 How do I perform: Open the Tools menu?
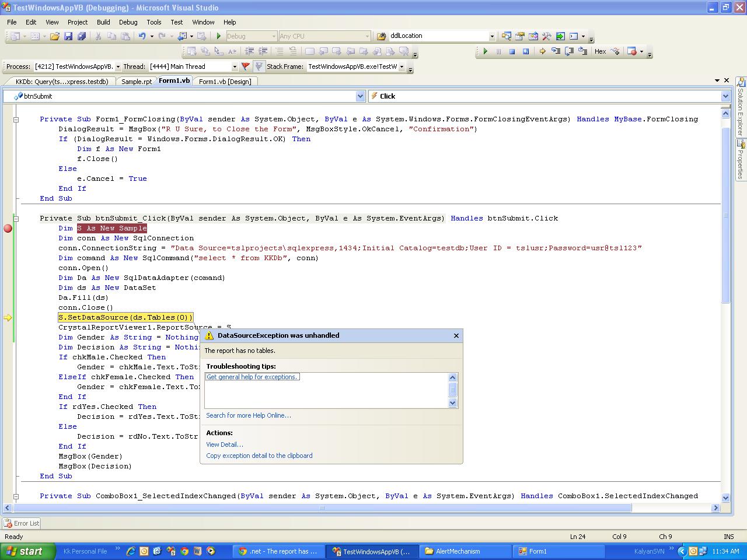(x=154, y=22)
